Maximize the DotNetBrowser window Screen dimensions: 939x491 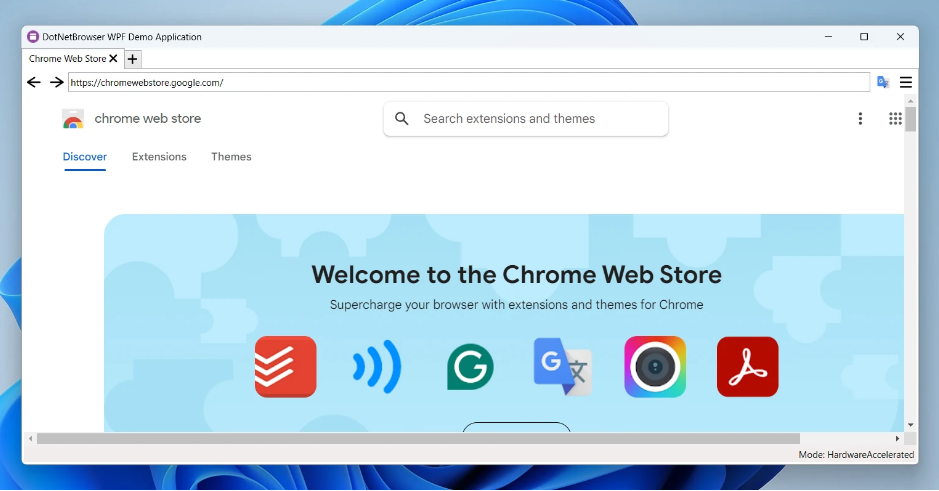click(864, 37)
